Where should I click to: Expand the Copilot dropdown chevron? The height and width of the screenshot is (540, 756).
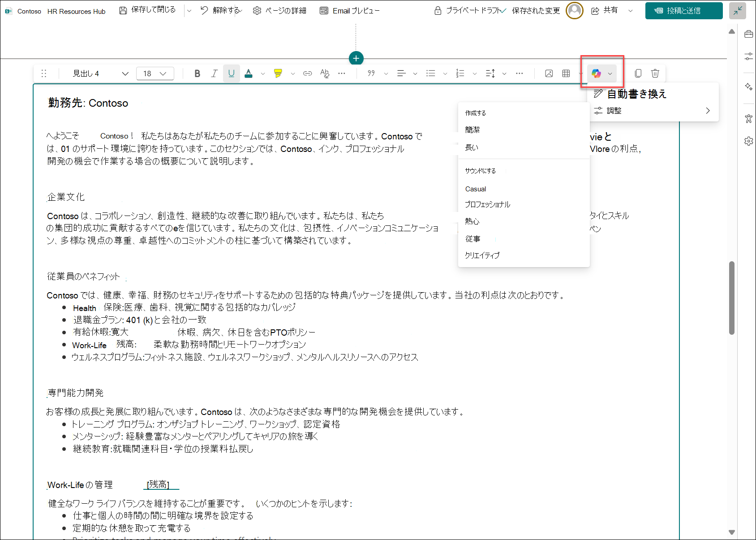pyautogui.click(x=610, y=73)
